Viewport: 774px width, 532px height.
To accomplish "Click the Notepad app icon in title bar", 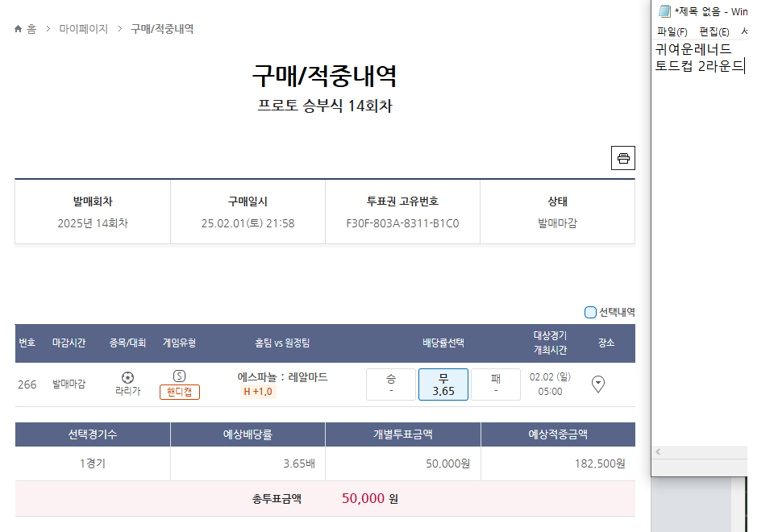I will point(664,11).
